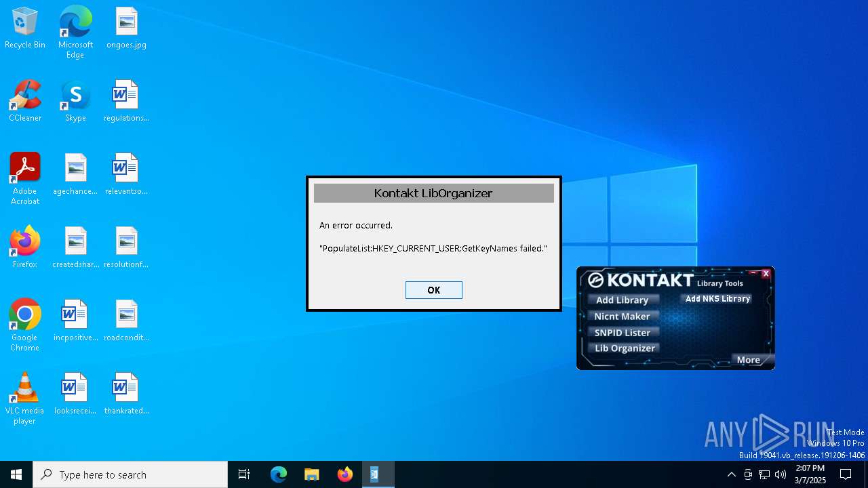Select the regulations Word document
Viewport: 868px width, 488px height.
(126, 102)
